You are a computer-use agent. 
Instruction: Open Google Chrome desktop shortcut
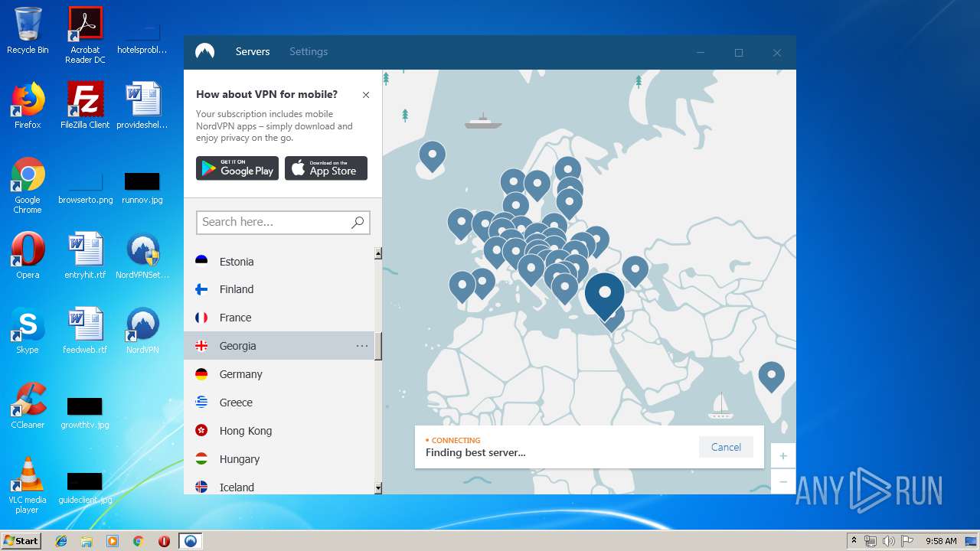pos(28,185)
